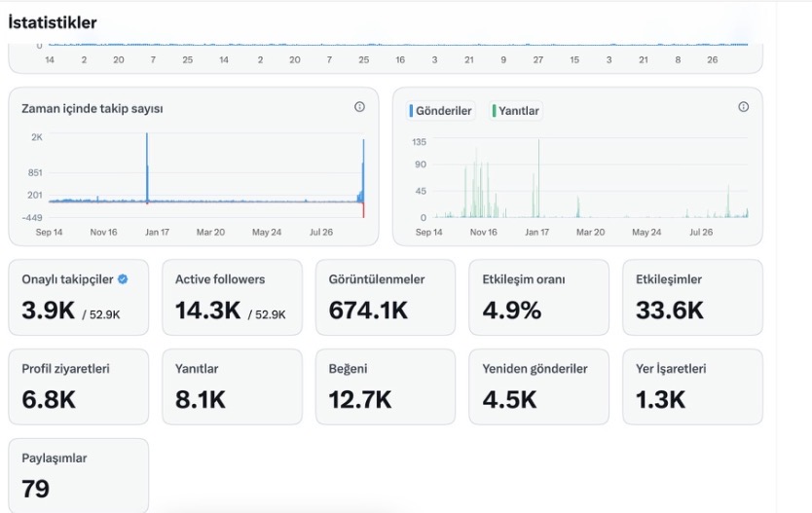Image resolution: width=812 pixels, height=513 pixels.
Task: Open info icon on follower count chart
Action: [359, 107]
